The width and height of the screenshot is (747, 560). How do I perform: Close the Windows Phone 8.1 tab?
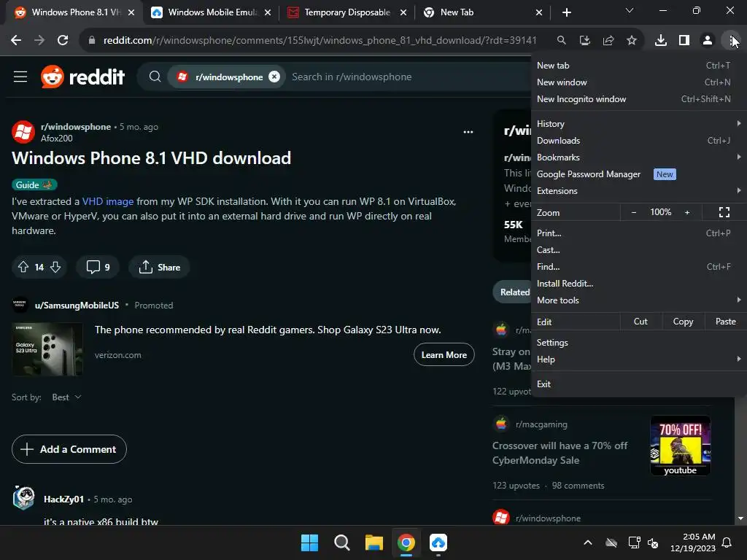[x=131, y=12]
